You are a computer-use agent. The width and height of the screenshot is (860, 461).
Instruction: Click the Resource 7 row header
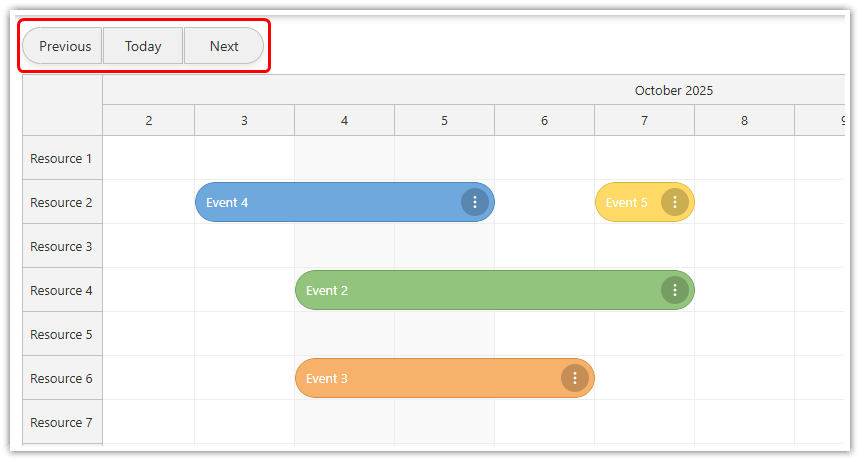[x=61, y=422]
